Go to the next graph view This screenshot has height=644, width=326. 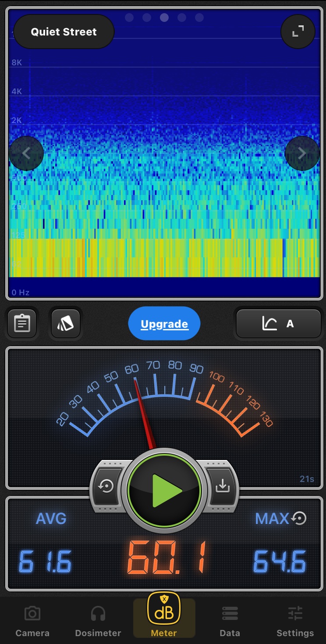pyautogui.click(x=302, y=153)
